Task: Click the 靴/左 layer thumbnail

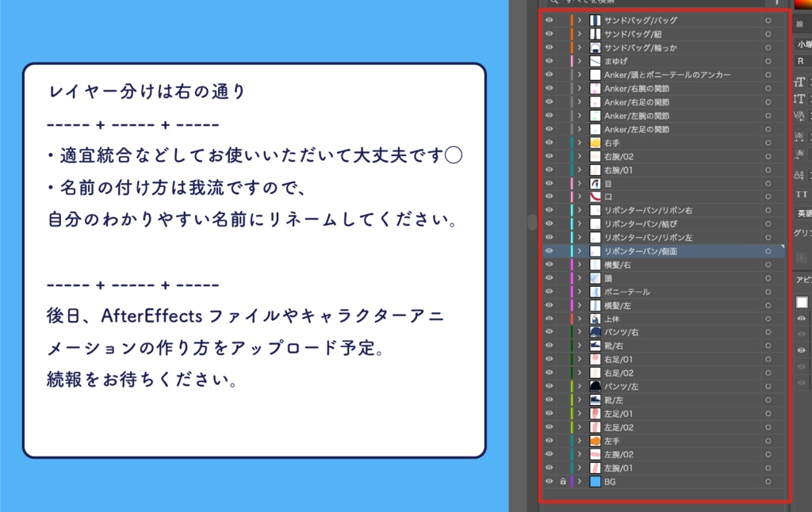Action: (x=596, y=400)
